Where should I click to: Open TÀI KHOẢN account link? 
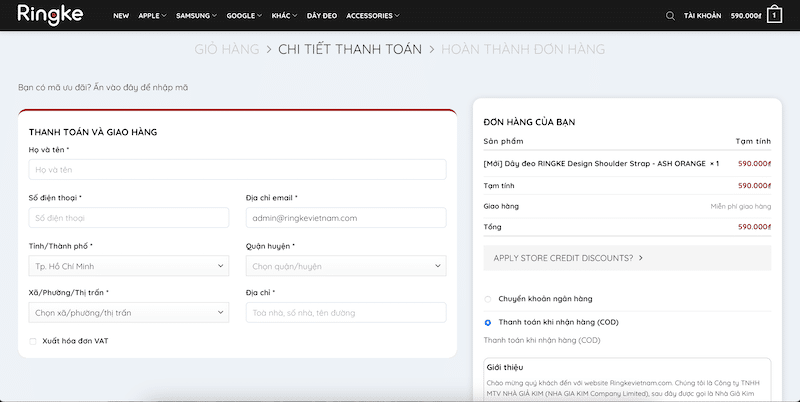tap(703, 16)
